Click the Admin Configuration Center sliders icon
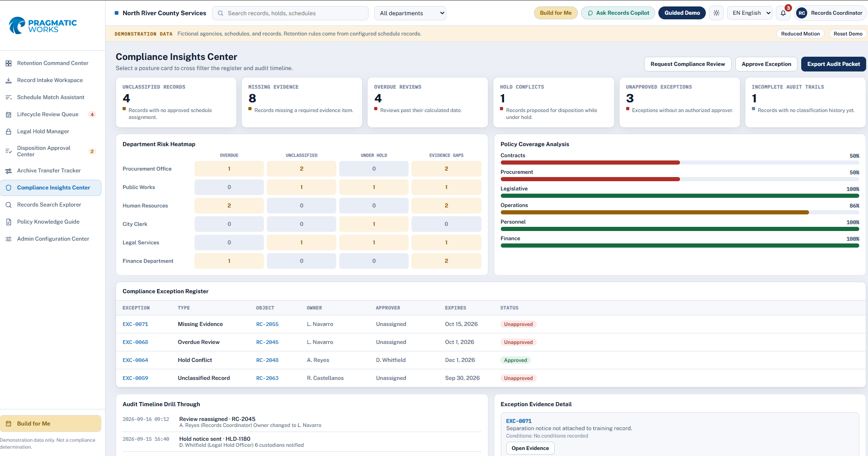 pyautogui.click(x=8, y=239)
